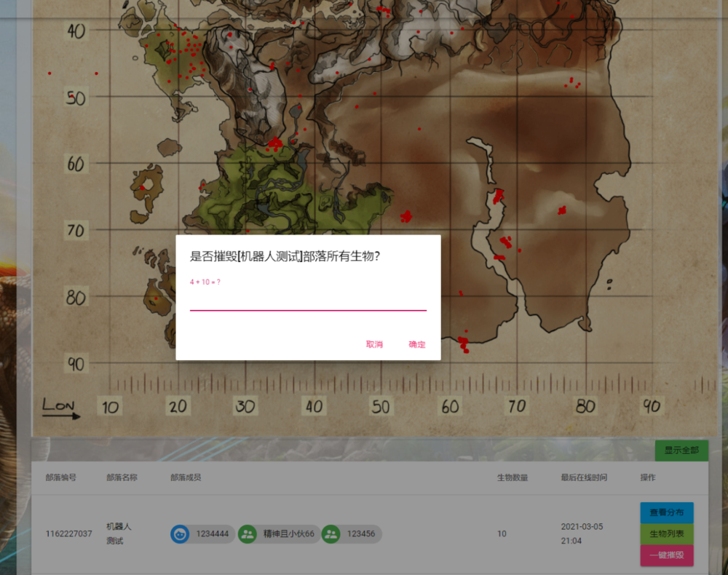The width and height of the screenshot is (728, 575).
Task: Click tribe ID 1162227037 in the table
Action: click(68, 534)
